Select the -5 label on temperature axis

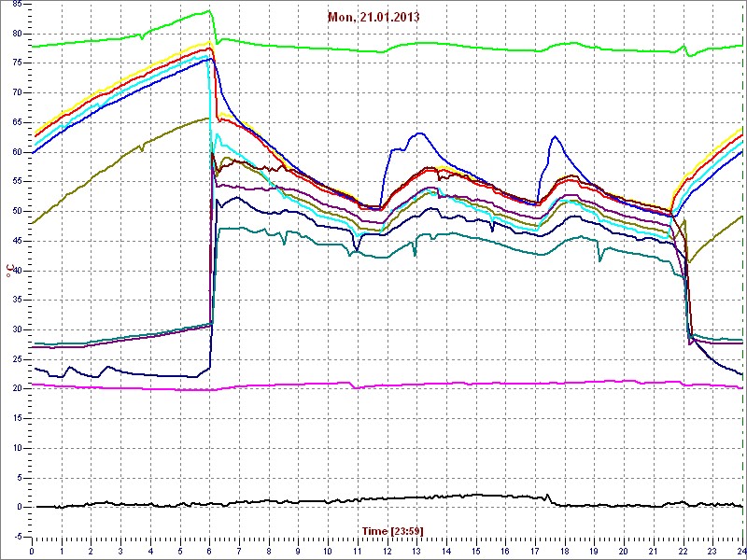(16, 537)
